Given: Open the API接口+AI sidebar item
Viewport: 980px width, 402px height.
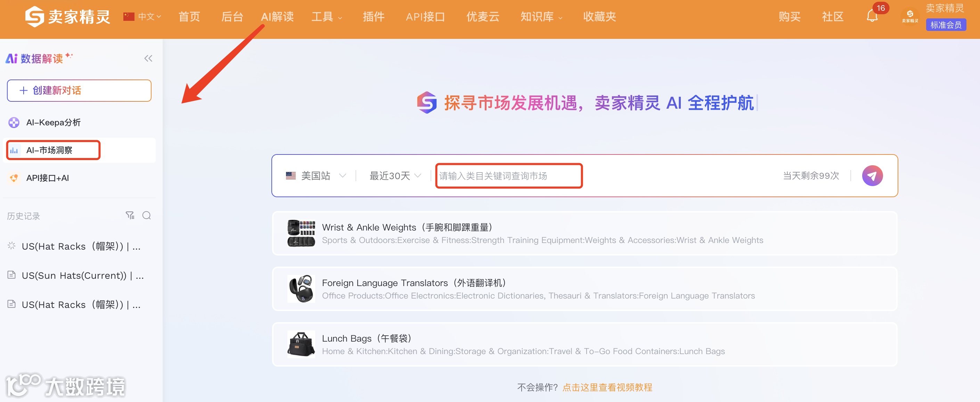Looking at the screenshot, I should pos(48,178).
